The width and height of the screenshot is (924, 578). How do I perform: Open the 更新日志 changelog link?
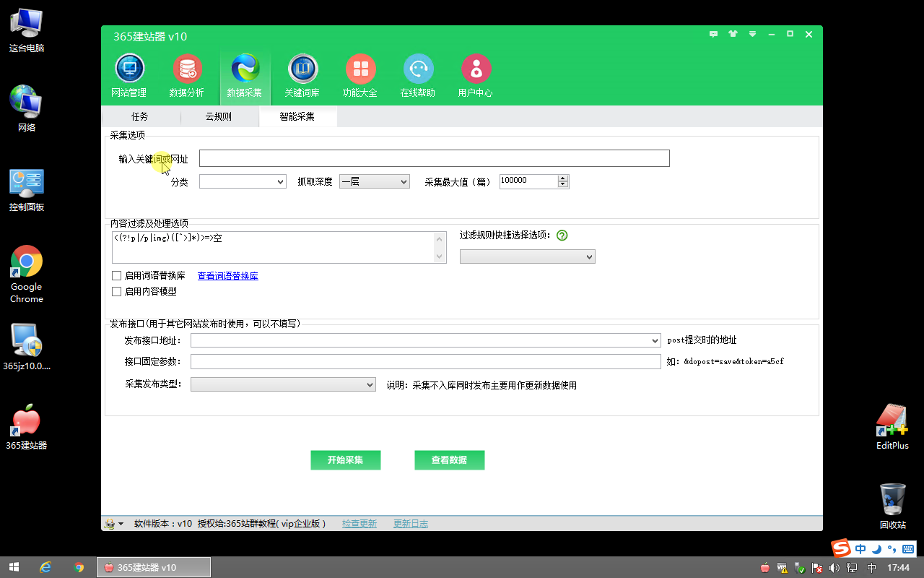pyautogui.click(x=411, y=524)
